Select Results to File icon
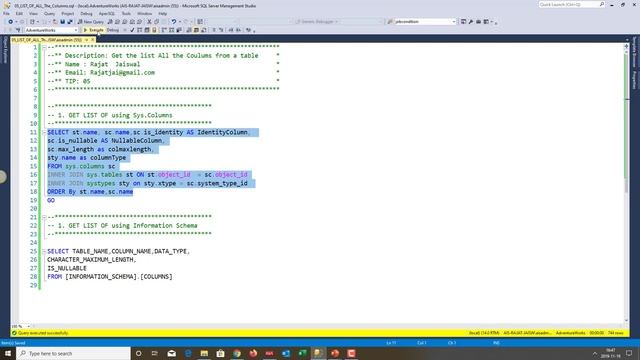The image size is (640, 360). coord(203,30)
